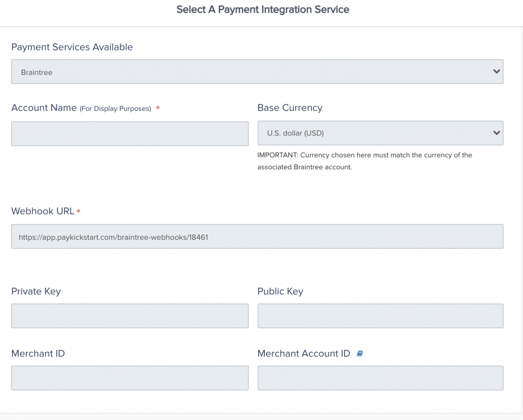Click the chevron on U.S. dollar (USD) selector

click(x=496, y=132)
